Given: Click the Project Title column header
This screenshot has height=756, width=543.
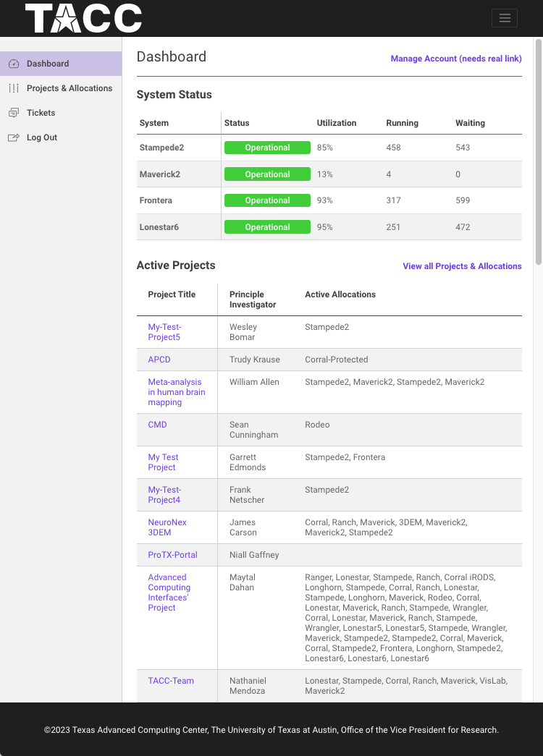Looking at the screenshot, I should pos(172,294).
